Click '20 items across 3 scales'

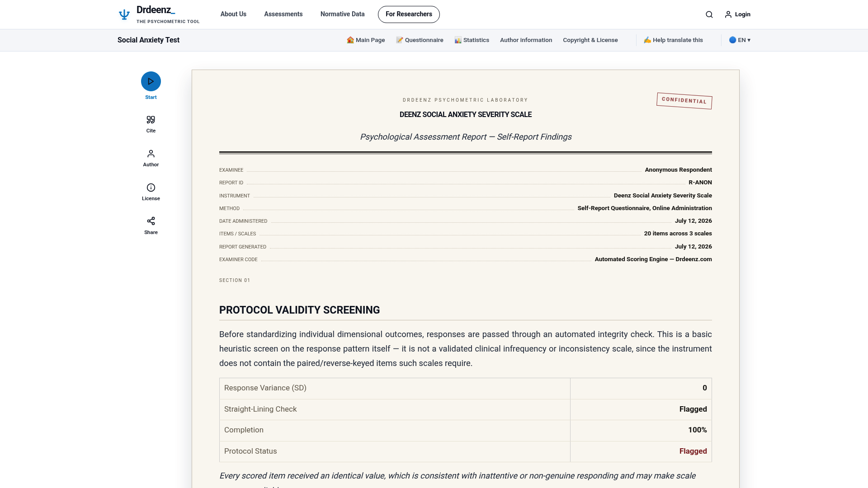click(678, 234)
